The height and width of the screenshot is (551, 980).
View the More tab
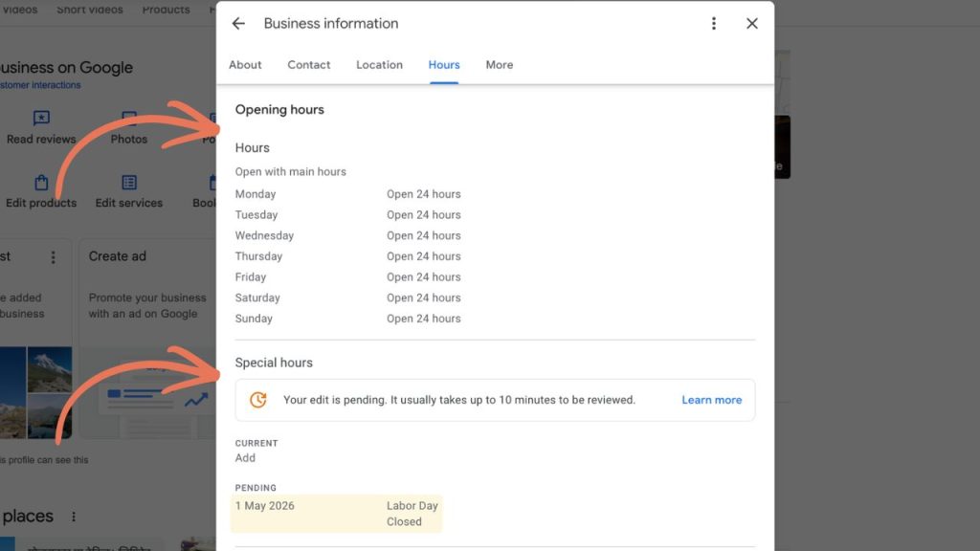pos(499,64)
